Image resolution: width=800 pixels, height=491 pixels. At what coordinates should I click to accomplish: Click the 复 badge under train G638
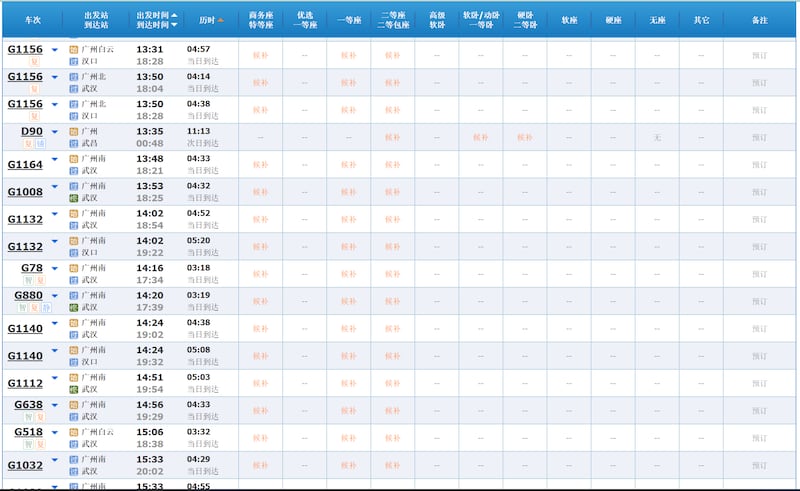pos(40,417)
